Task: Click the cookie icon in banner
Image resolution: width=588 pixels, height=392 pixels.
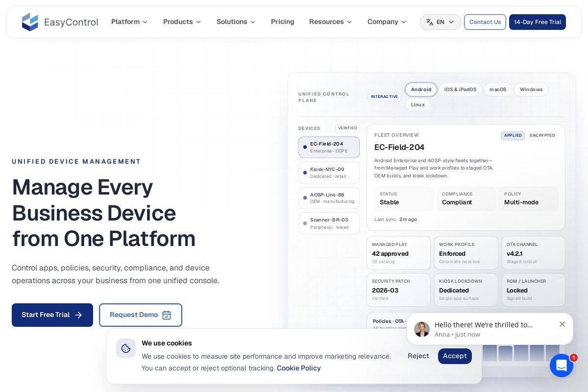Action: point(126,348)
